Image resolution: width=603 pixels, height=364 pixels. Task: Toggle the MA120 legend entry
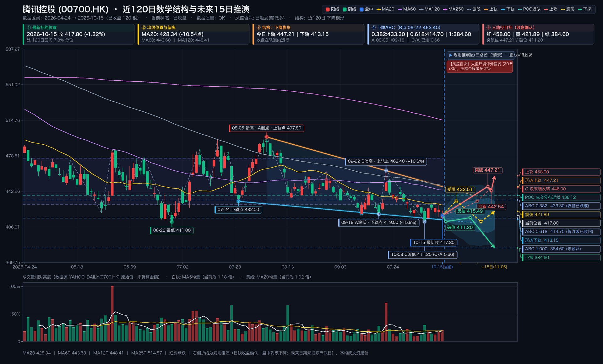coord(429,9)
